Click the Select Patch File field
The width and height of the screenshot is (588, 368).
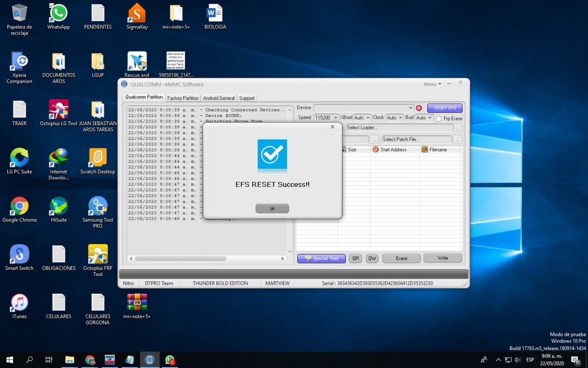click(x=417, y=139)
